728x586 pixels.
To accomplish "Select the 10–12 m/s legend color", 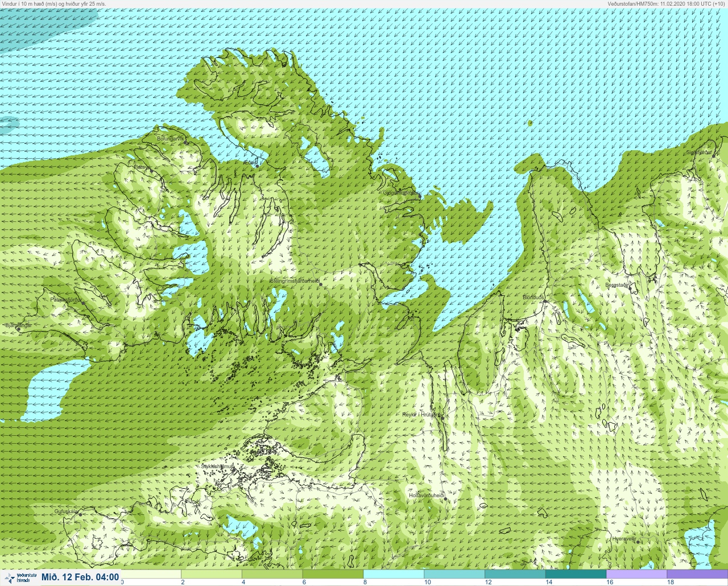I will click(454, 574).
